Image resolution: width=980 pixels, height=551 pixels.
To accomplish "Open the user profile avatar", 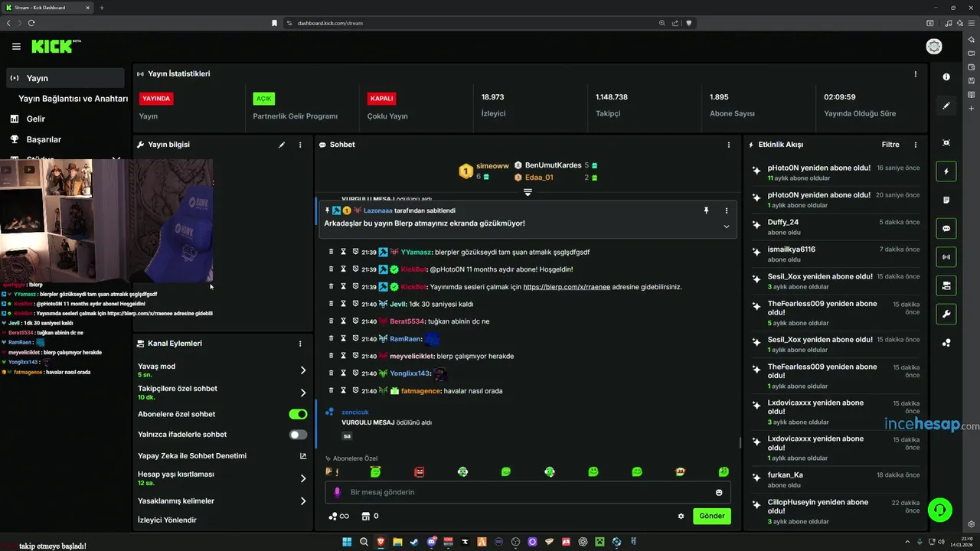I will (x=934, y=47).
